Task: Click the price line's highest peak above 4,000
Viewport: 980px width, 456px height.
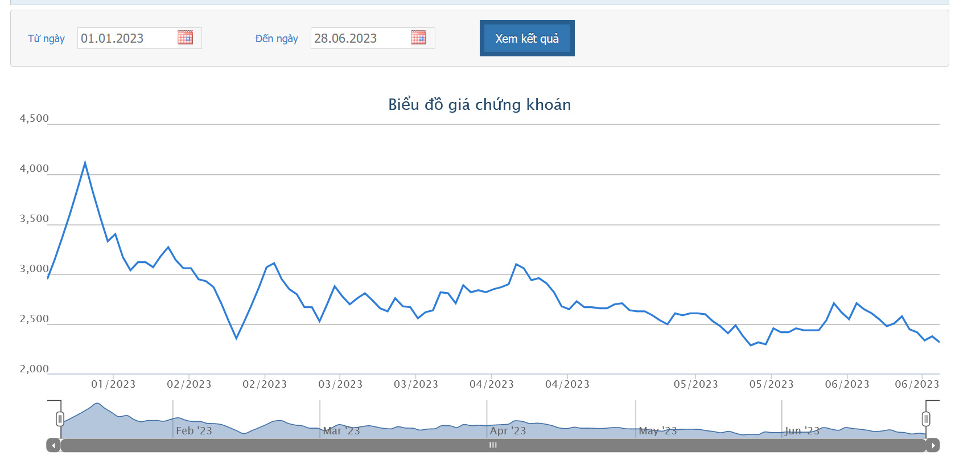Action: pos(85,163)
